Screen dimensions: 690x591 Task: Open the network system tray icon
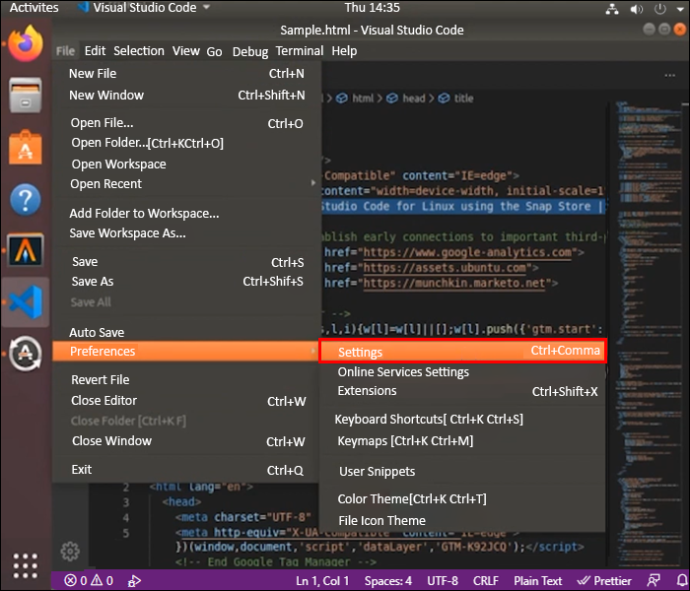click(612, 9)
